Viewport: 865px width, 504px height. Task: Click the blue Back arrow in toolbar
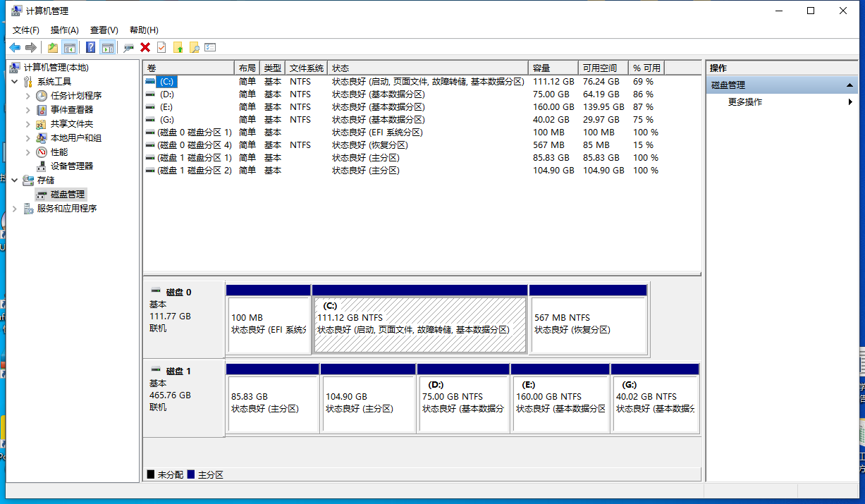click(x=15, y=47)
